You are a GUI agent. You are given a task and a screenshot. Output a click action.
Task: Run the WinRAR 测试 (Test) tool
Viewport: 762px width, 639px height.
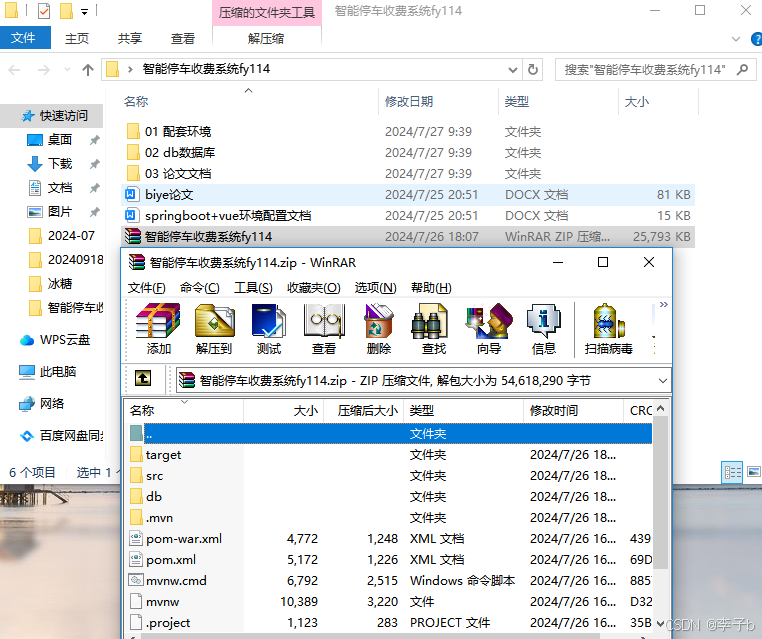[x=269, y=328]
